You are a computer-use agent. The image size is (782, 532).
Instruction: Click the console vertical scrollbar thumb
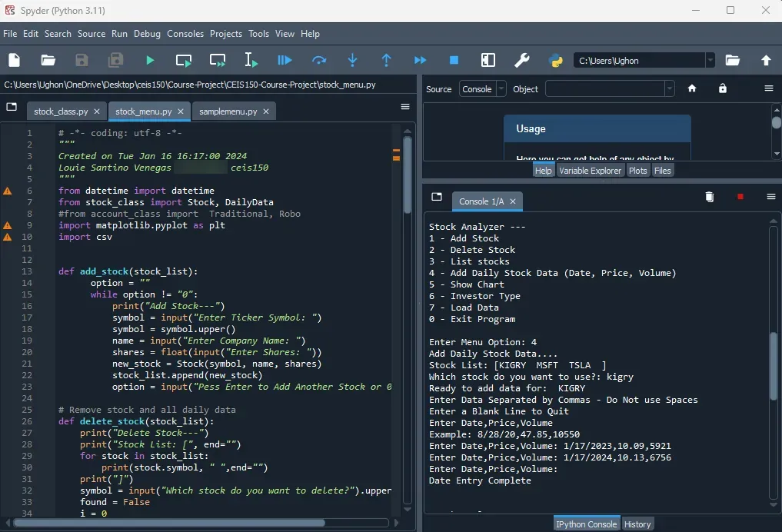tap(774, 365)
